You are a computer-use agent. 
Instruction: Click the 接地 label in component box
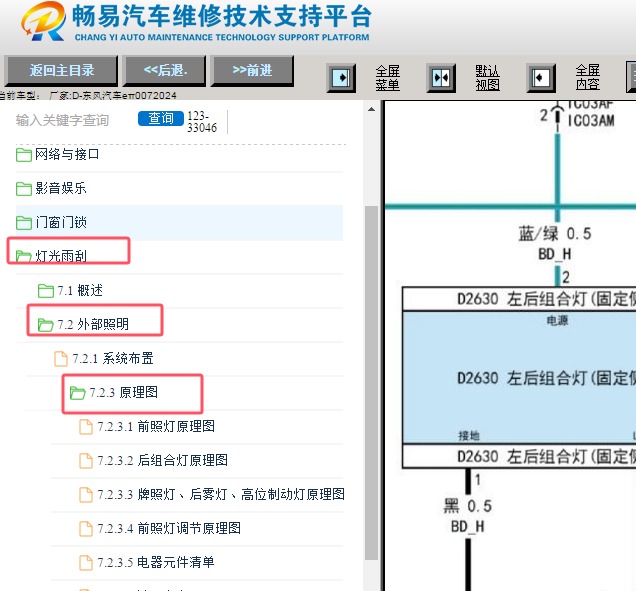(469, 436)
